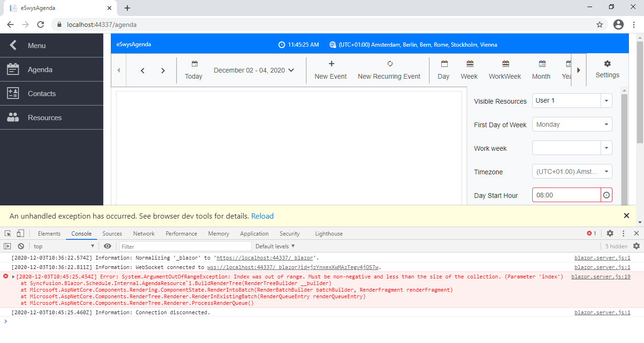Toggle the DevTools device toolbar
This screenshot has width=644, height=343.
tap(20, 234)
